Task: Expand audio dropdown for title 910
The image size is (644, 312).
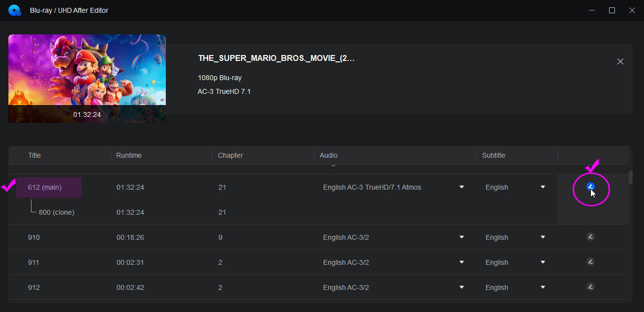Action: (x=461, y=237)
